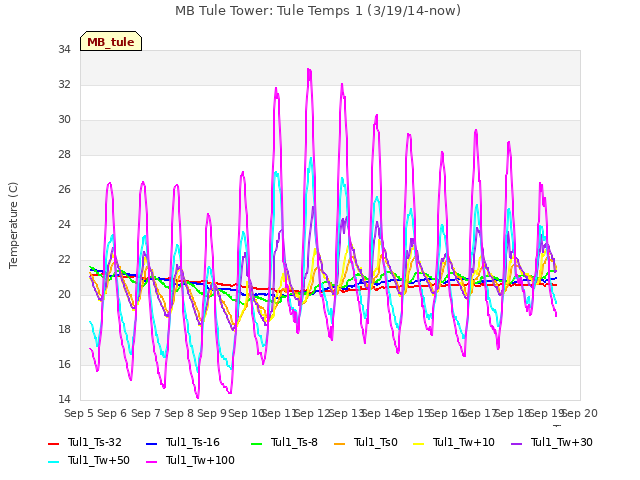Image resolution: width=640 pixels, height=480 pixels.
Task: Click the Tul1_Ts0 legend label
Action: click(375, 442)
